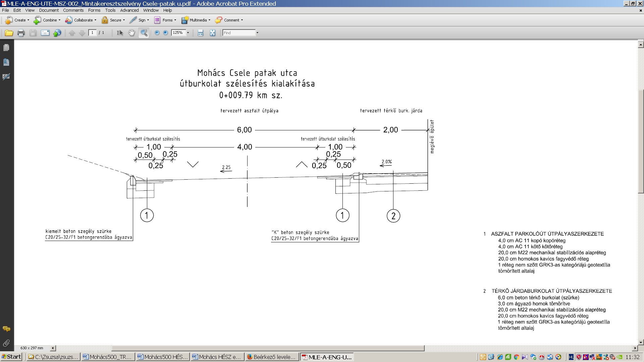Click the Print icon in toolbar
Screen dimensions: 644x362
[x=21, y=33]
